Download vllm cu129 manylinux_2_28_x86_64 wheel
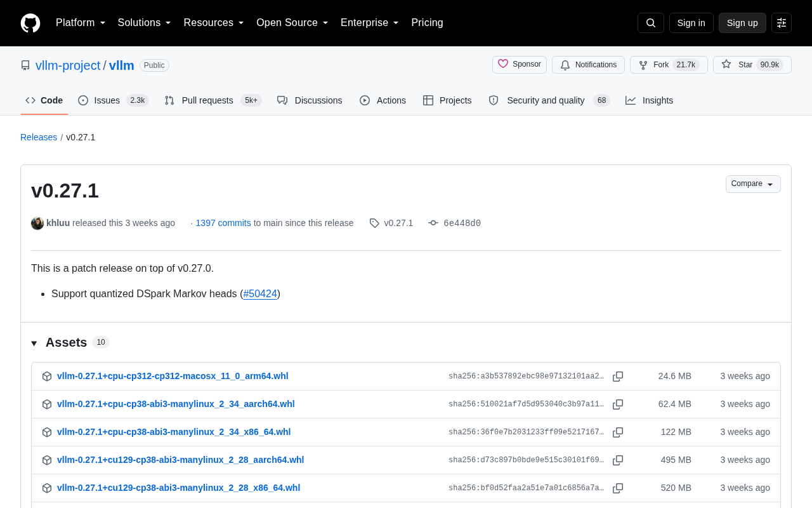Screen dimensions: 812x508 [178, 488]
